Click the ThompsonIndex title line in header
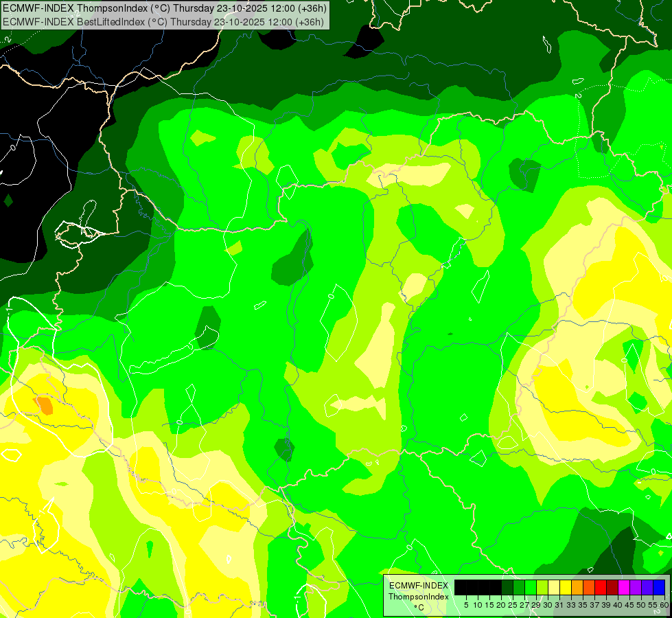The height and width of the screenshot is (618, 672). point(165,8)
